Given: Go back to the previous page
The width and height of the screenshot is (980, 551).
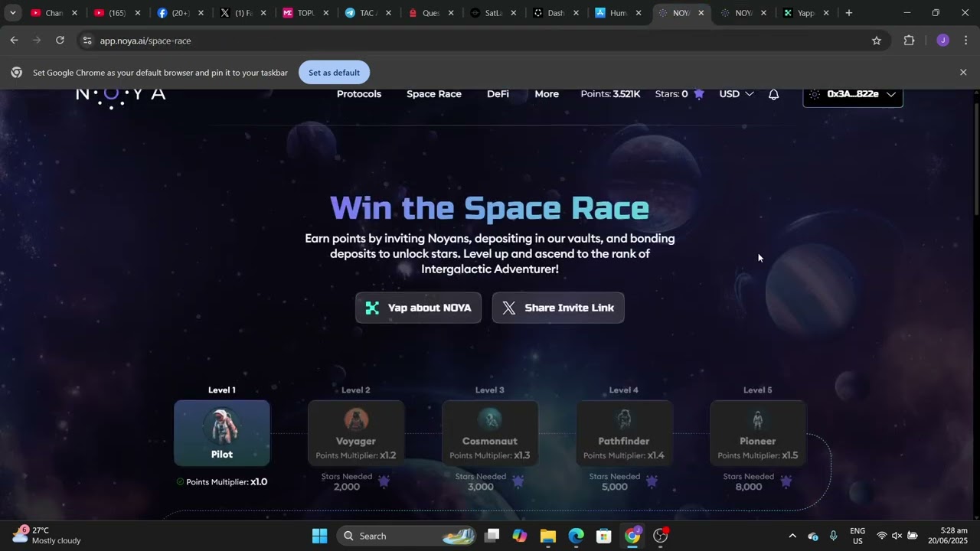Looking at the screenshot, I should click(14, 41).
